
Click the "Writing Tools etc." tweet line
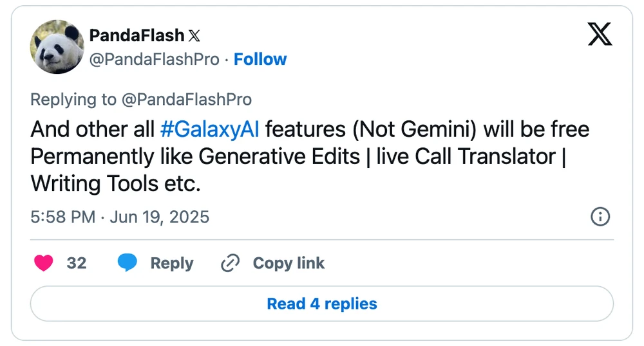coord(116,184)
